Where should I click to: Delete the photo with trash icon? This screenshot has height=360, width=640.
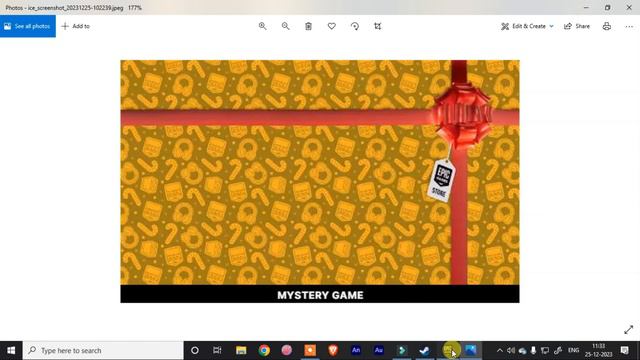pos(309,26)
